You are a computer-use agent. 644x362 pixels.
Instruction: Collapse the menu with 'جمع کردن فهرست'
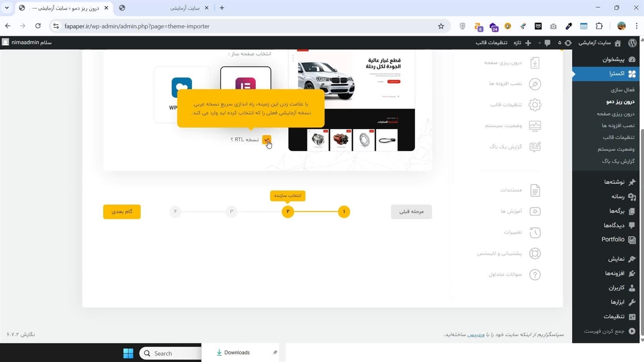click(610, 331)
